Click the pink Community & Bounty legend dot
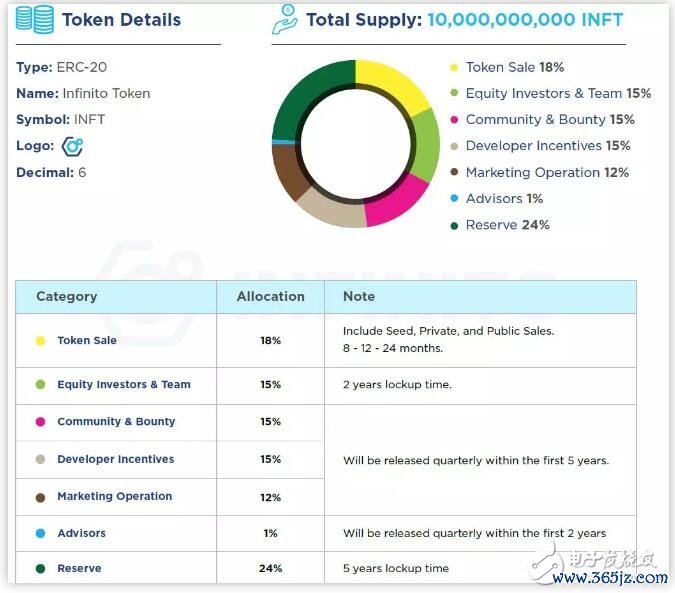The width and height of the screenshot is (675, 593). click(454, 120)
